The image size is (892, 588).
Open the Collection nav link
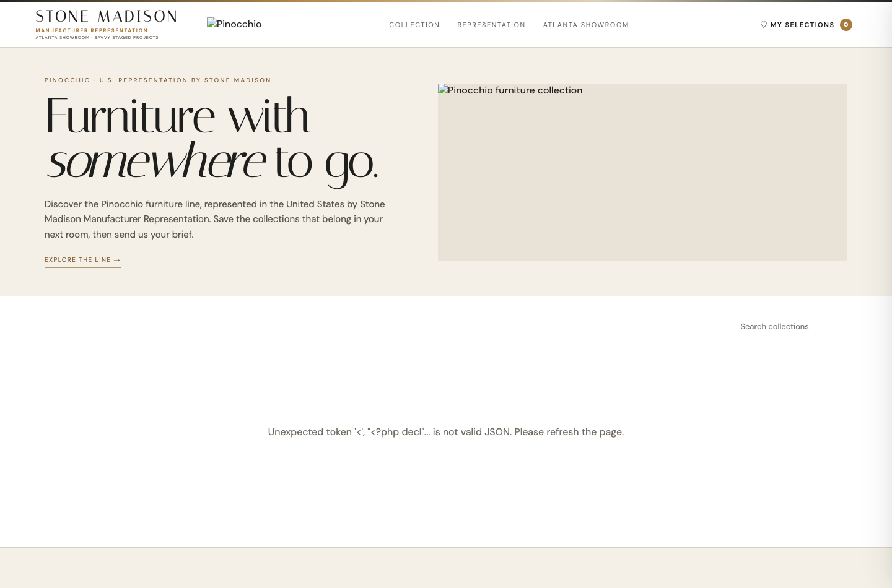(x=414, y=25)
